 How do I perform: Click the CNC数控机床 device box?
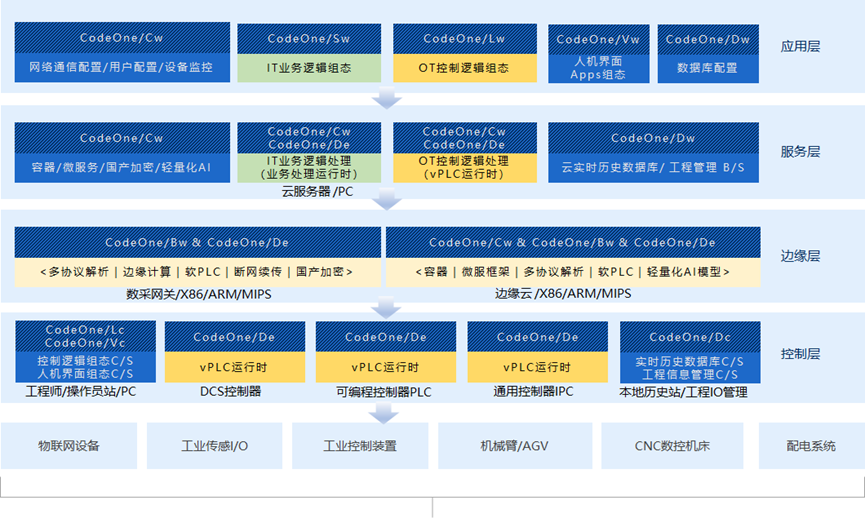click(x=672, y=446)
